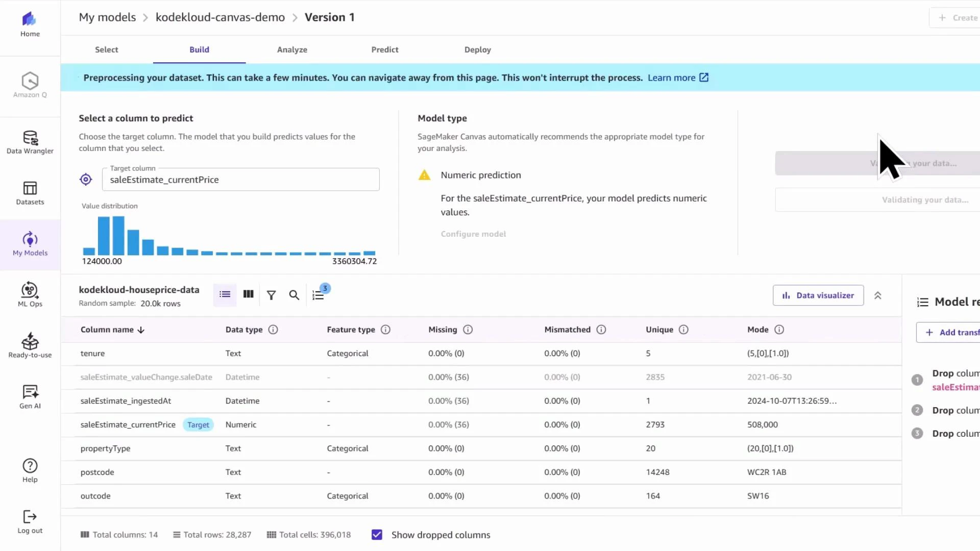Collapse the right panel using the chevrons

click(878, 295)
